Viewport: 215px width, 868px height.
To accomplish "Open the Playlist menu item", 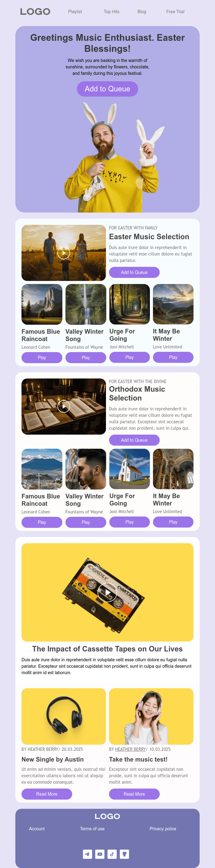I will coord(75,11).
